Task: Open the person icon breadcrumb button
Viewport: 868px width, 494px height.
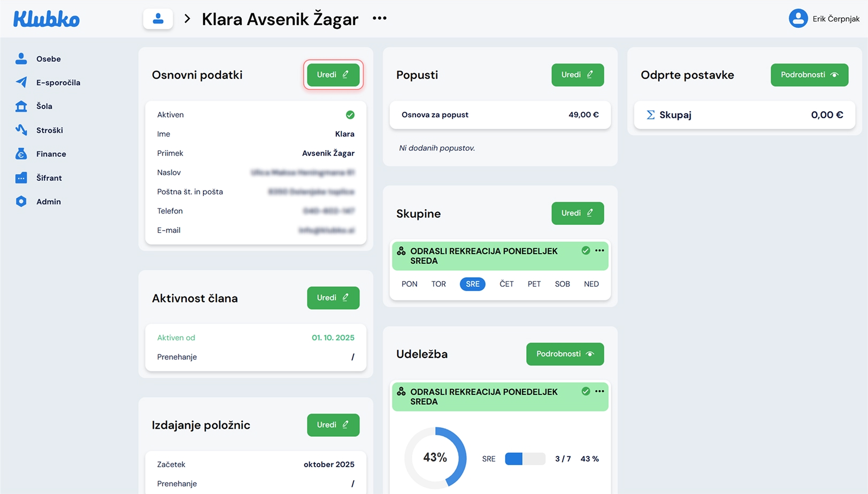Action: (x=158, y=19)
